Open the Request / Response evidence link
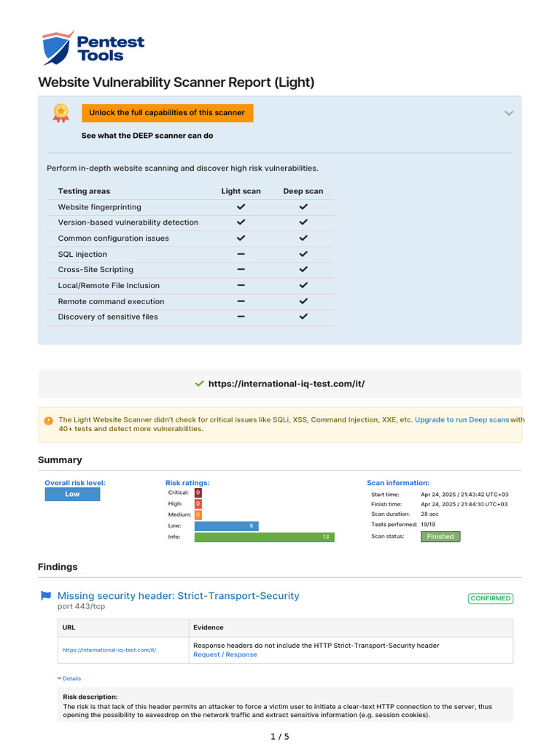Image resolution: width=560 pixels, height=747 pixels. (x=225, y=655)
